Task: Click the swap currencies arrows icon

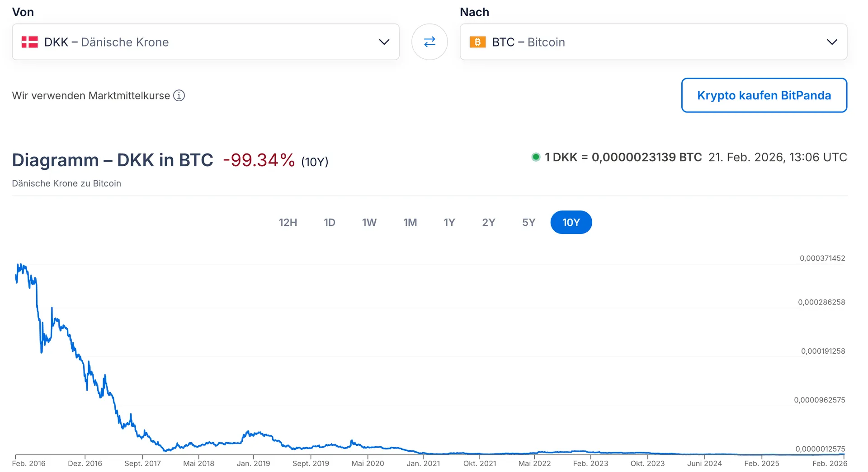Action: (x=429, y=42)
